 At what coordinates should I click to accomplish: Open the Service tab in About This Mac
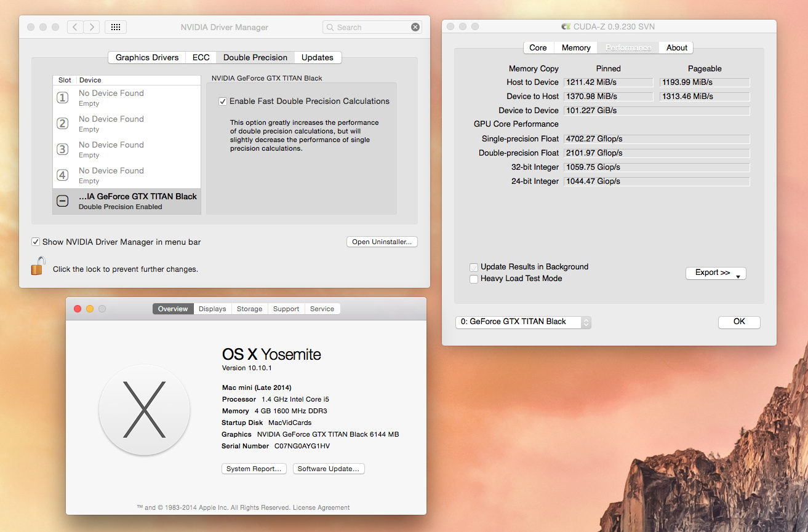click(322, 309)
